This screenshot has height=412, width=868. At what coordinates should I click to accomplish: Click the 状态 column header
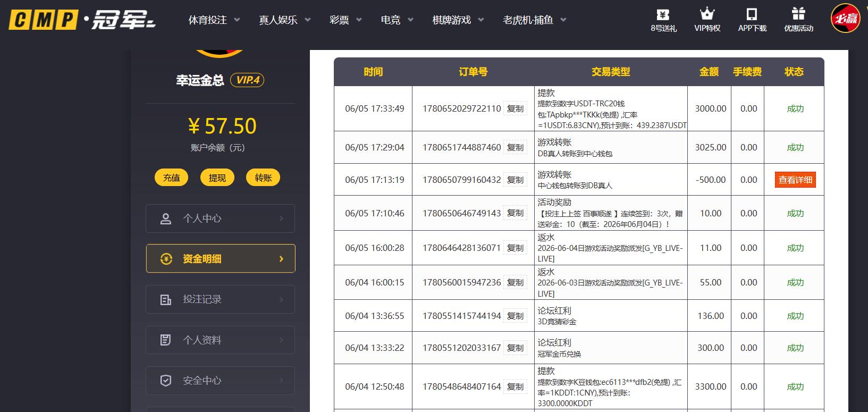794,72
